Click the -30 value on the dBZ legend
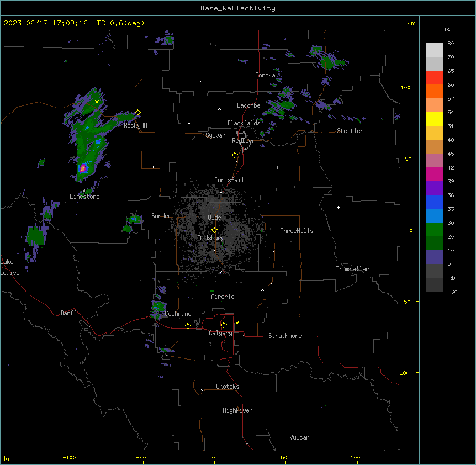The image size is (476, 465). coord(452,292)
